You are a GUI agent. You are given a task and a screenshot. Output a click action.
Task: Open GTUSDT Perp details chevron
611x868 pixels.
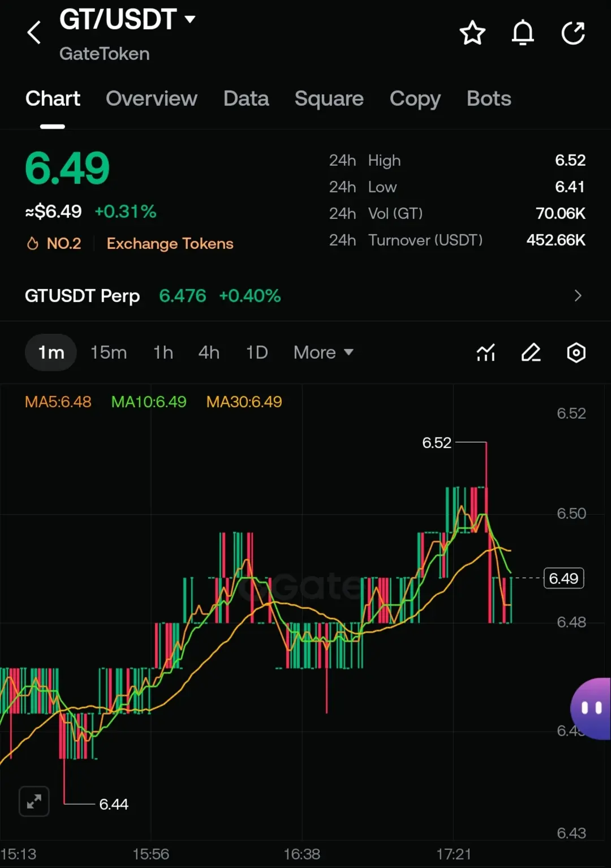[x=578, y=295]
